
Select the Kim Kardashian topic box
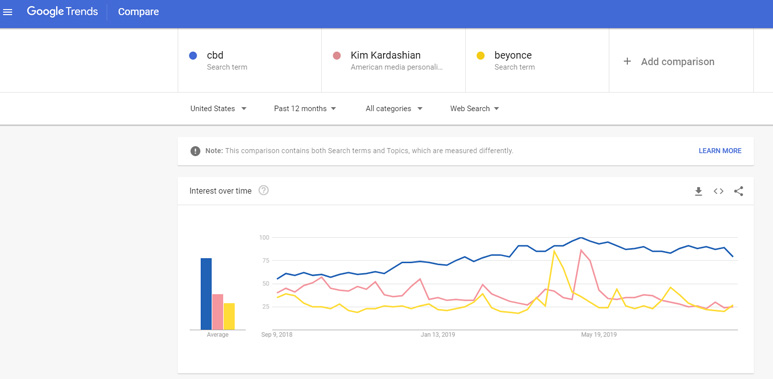coord(393,61)
